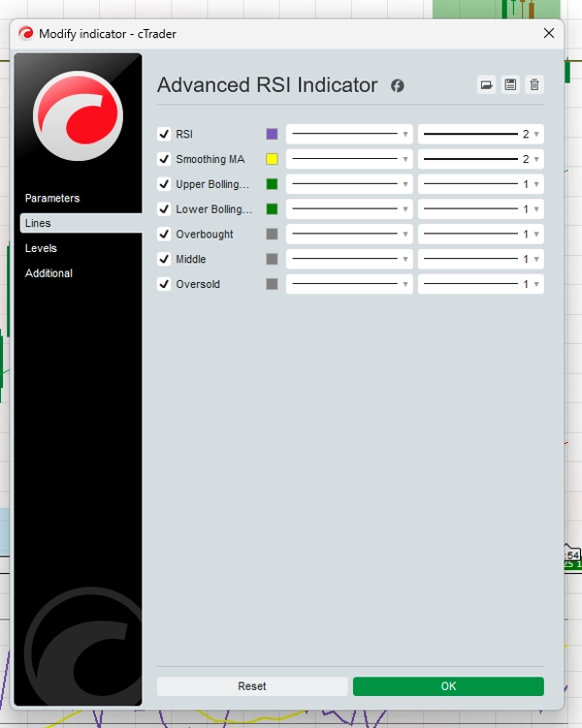Click the save template floppy icon
The height and width of the screenshot is (728, 582).
[510, 85]
